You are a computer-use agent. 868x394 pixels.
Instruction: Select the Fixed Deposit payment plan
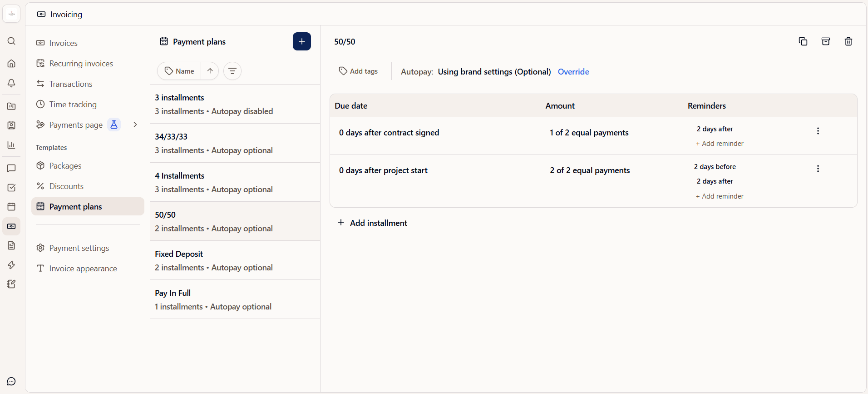click(x=235, y=260)
